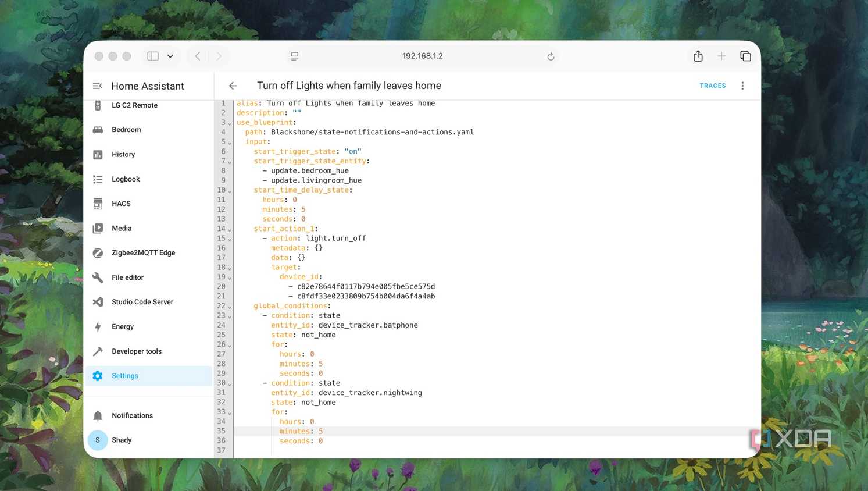The image size is (868, 491).
Task: Click the File editor wrench icon
Action: (98, 277)
